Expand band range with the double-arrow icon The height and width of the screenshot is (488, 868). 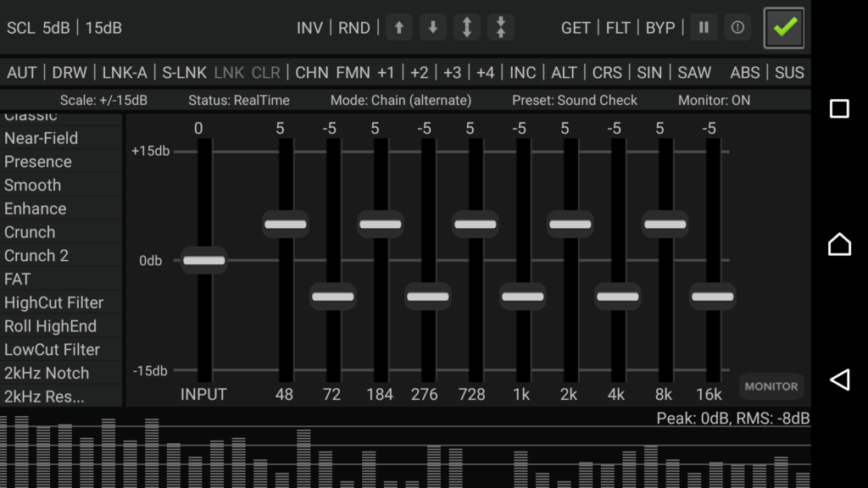tap(466, 27)
